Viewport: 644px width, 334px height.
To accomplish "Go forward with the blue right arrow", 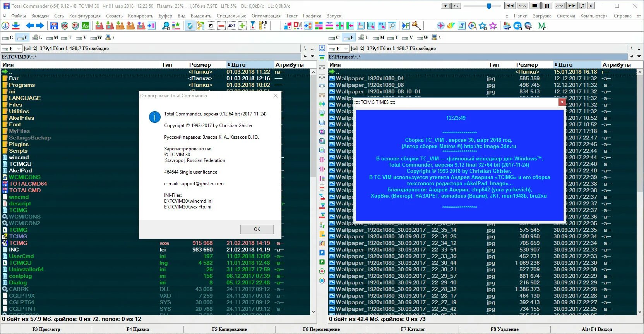I will (x=40, y=26).
